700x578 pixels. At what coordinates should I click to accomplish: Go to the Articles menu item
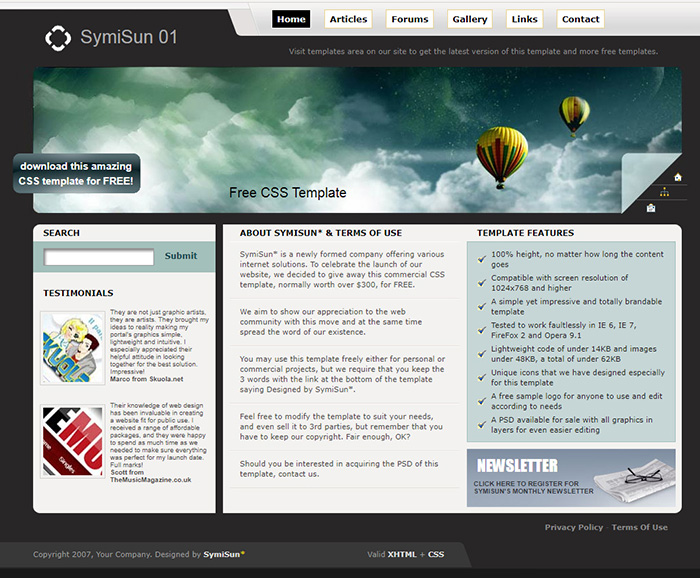(348, 19)
